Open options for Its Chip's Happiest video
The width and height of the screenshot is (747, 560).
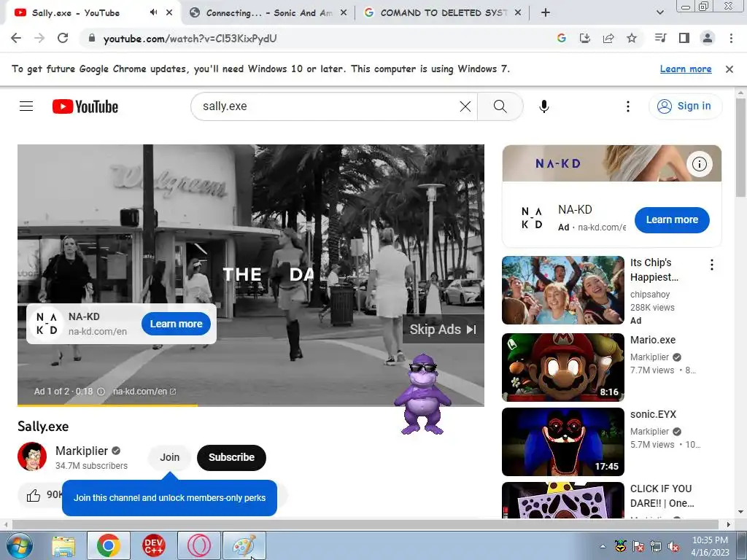(712, 265)
